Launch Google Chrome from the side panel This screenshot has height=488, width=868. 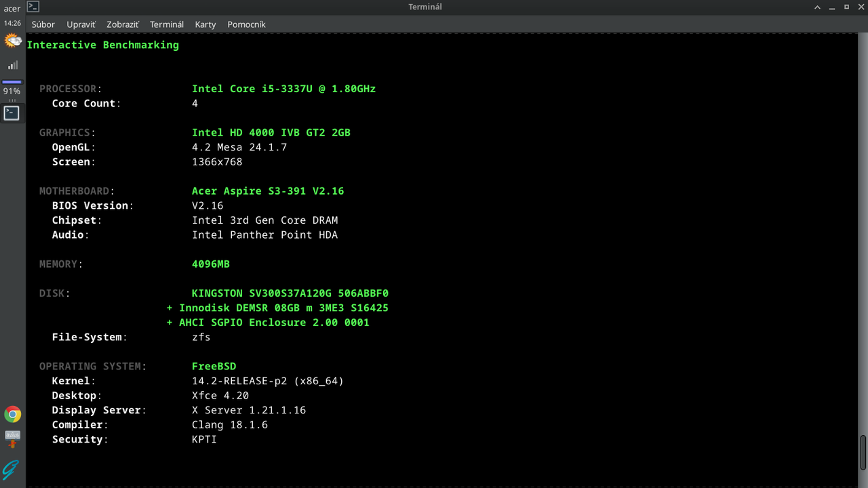point(12,414)
